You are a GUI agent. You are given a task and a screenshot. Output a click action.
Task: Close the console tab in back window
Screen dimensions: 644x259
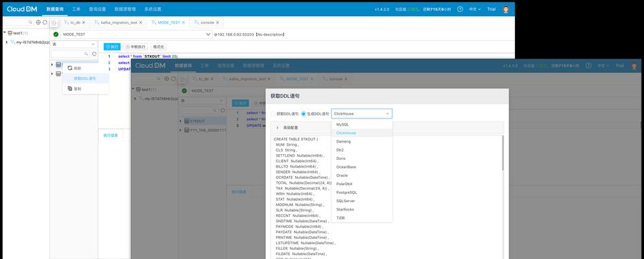pos(217,23)
